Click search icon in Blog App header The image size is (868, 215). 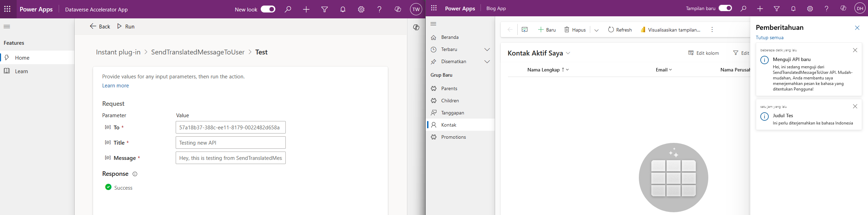click(743, 8)
